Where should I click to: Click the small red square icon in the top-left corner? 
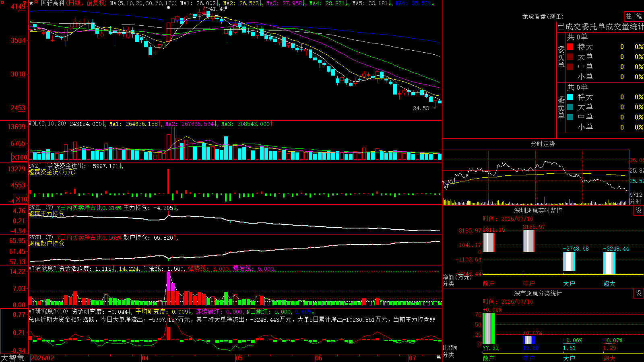[x=2, y=2]
